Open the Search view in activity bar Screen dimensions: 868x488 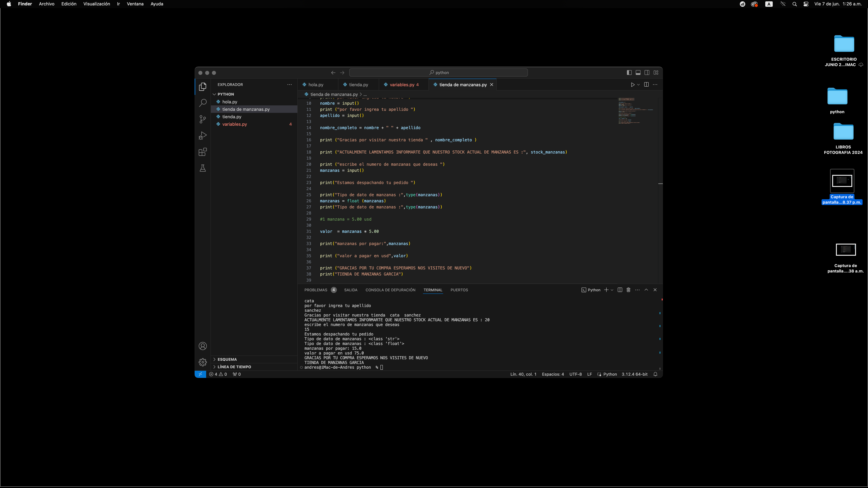pos(203,103)
